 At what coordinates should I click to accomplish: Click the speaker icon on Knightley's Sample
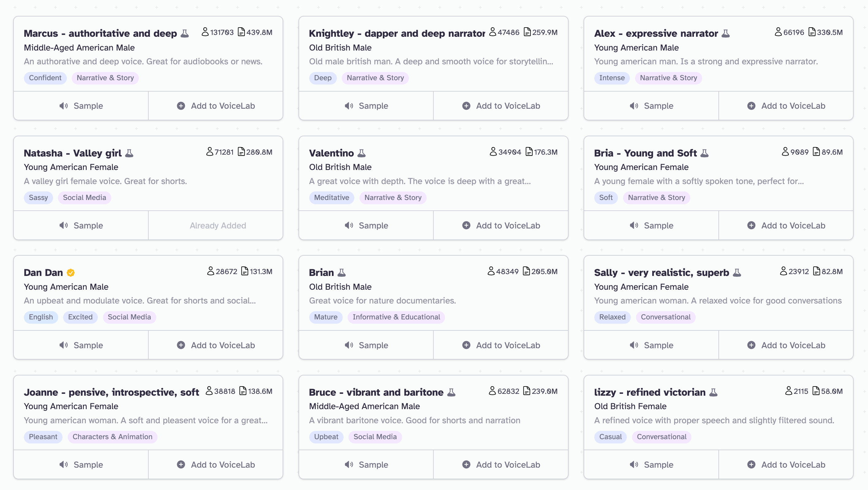click(x=349, y=106)
